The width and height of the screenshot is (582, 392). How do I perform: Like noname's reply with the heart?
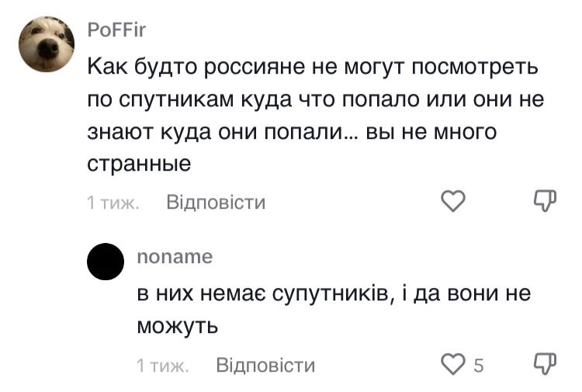(x=451, y=364)
